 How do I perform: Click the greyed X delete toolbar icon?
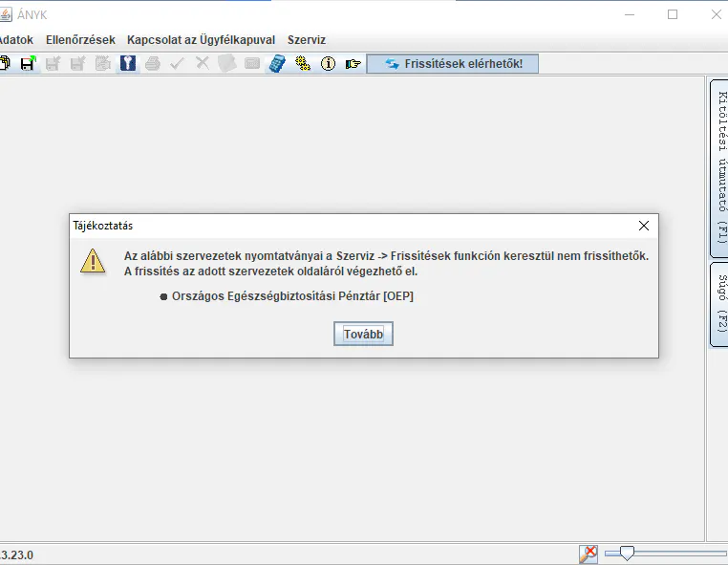coord(202,63)
